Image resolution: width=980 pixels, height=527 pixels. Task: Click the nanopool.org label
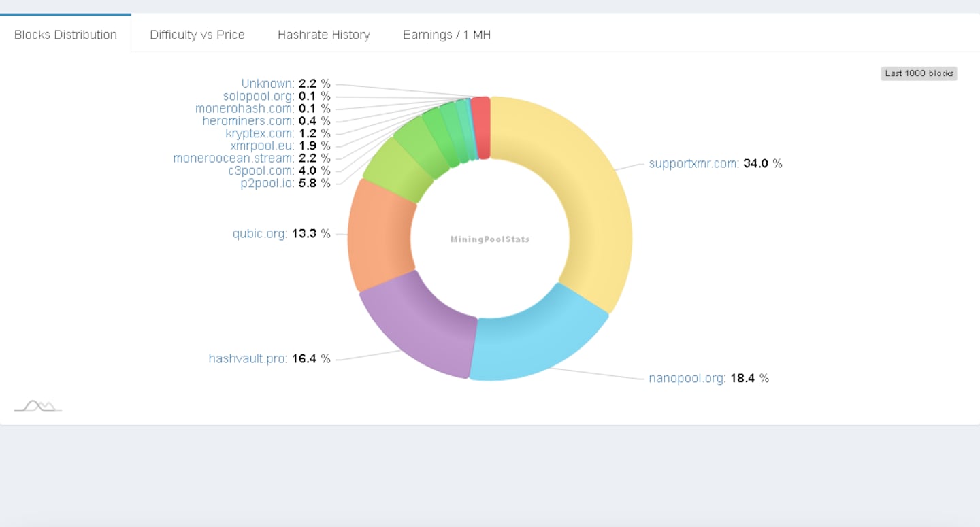pyautogui.click(x=687, y=378)
